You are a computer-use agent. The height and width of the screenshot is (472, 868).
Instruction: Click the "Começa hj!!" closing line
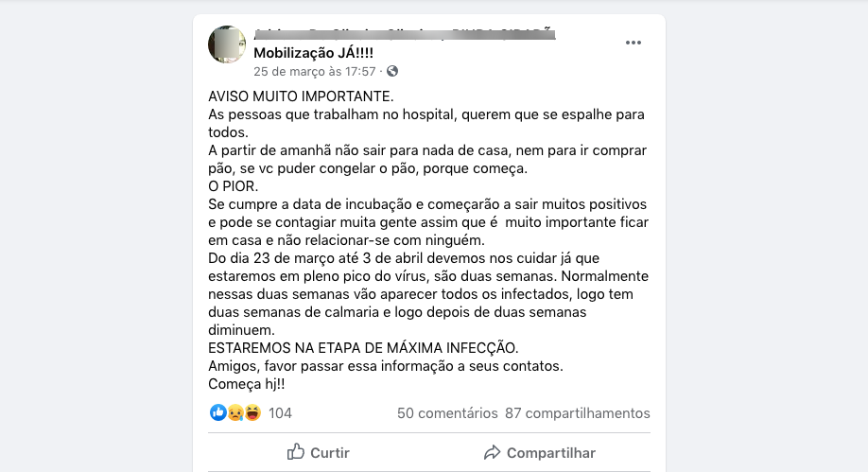pyautogui.click(x=248, y=384)
